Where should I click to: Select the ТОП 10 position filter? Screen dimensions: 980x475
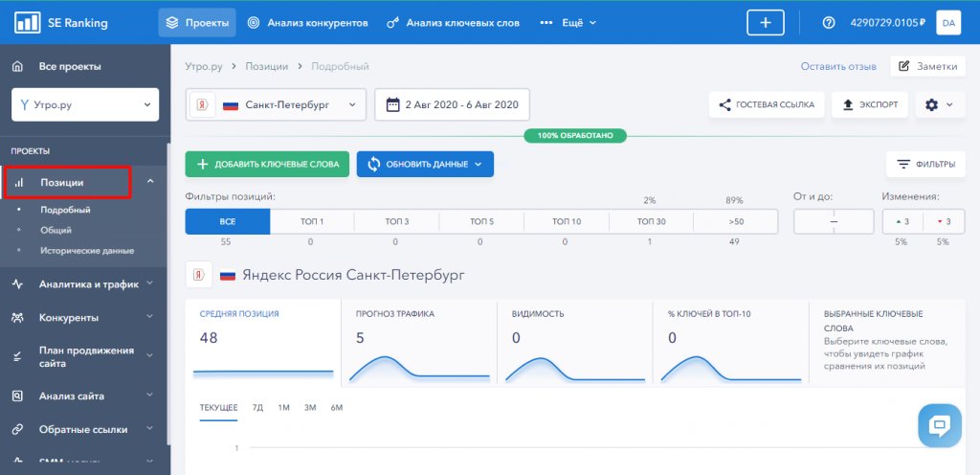[x=566, y=221]
